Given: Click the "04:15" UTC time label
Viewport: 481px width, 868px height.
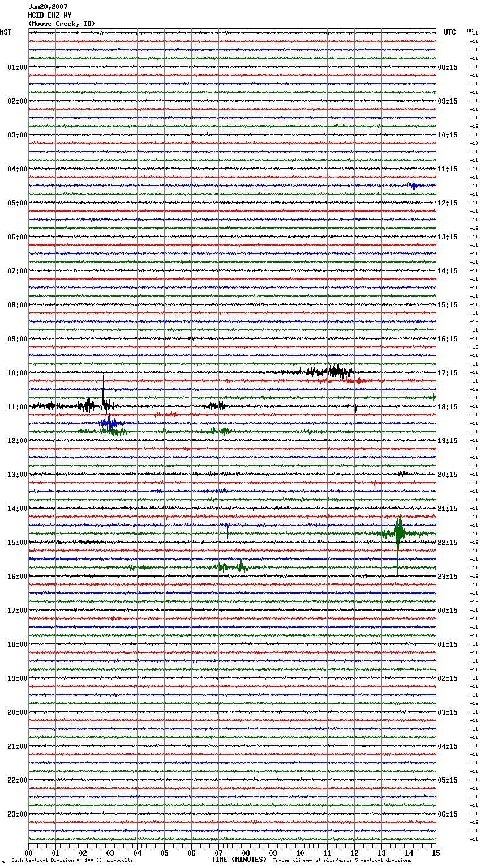Looking at the screenshot, I should (448, 746).
